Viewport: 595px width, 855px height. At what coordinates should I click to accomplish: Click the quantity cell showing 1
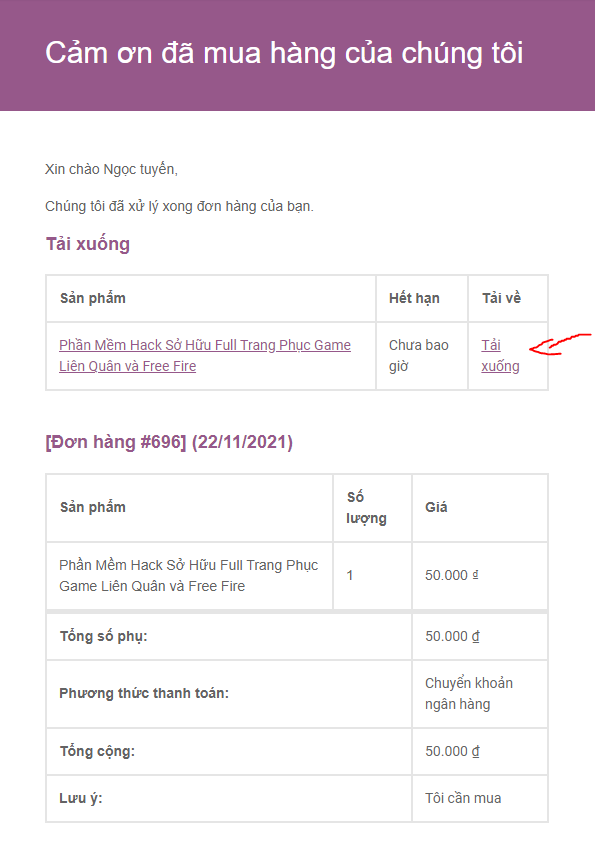pos(350,575)
